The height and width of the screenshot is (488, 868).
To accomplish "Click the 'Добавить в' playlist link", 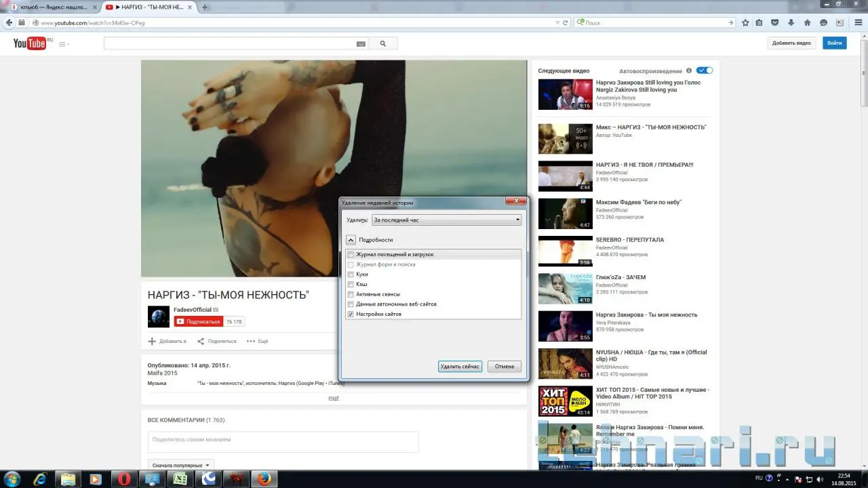I will coord(167,341).
